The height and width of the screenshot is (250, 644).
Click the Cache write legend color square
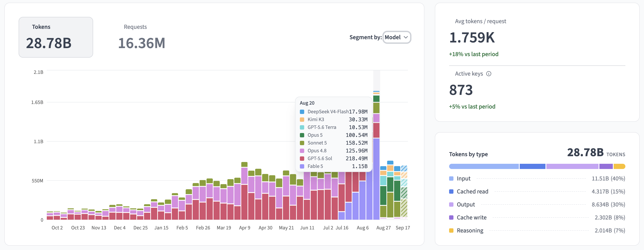point(451,218)
